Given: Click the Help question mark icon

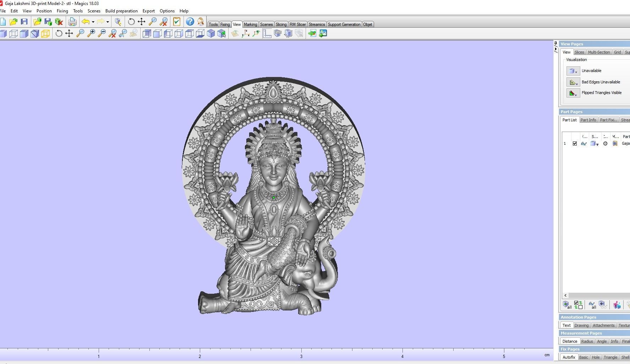Looking at the screenshot, I should pyautogui.click(x=190, y=22).
